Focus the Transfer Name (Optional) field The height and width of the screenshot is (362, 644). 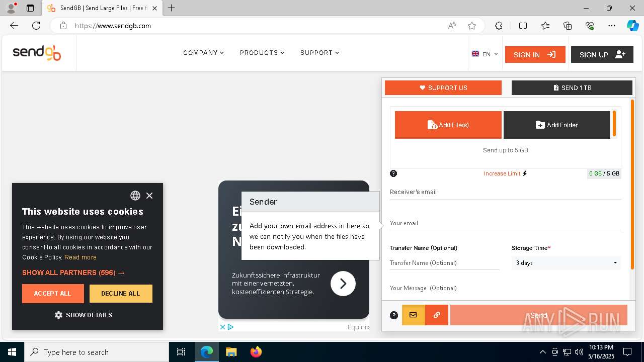445,263
